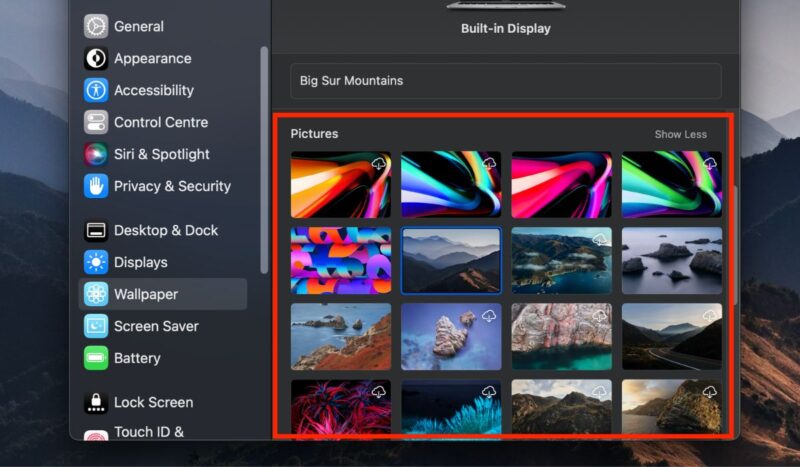Viewport: 800px width, 467px height.
Task: Click the Pictures section heading
Action: [314, 134]
